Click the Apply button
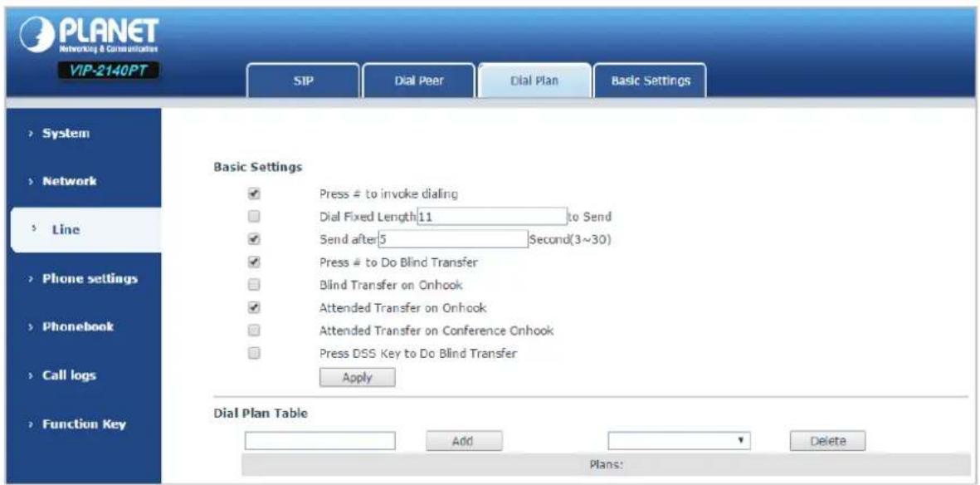 (358, 377)
